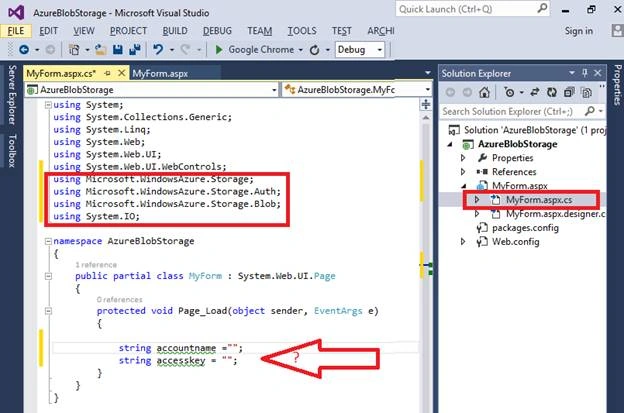Switch to the MyForm.aspx tab
The image size is (624, 413).
coord(160,74)
